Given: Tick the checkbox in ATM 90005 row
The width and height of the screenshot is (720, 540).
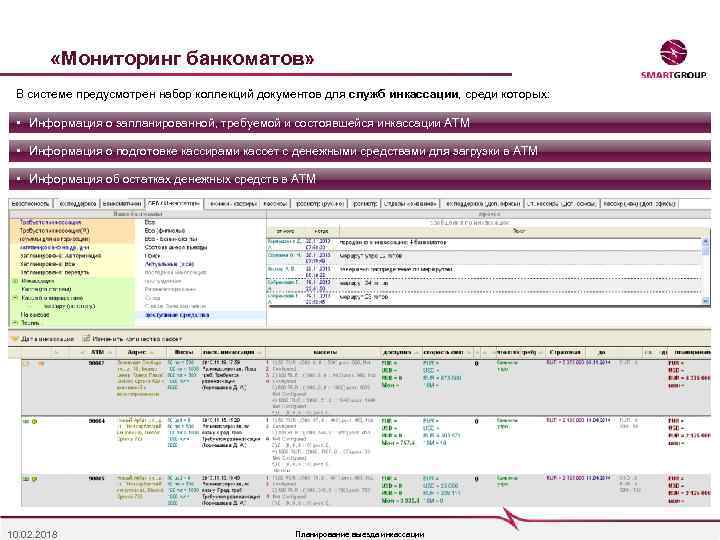Looking at the screenshot, I should (x=26, y=479).
